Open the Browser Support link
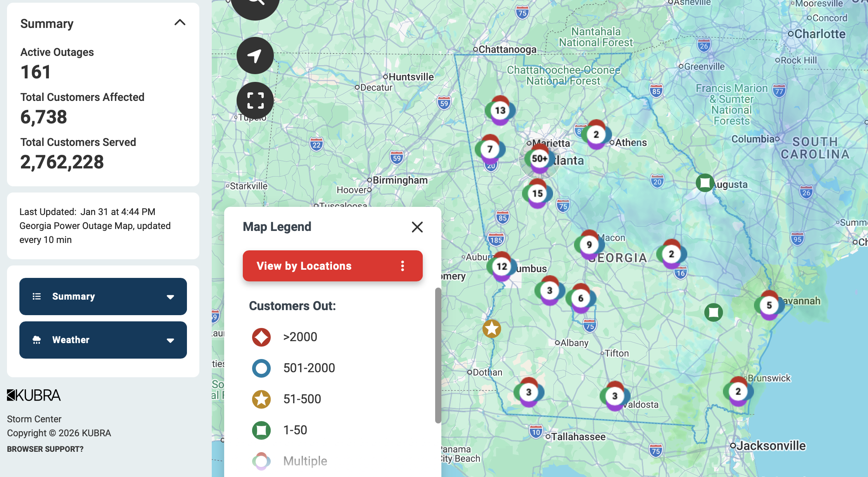This screenshot has width=868, height=477. point(45,449)
